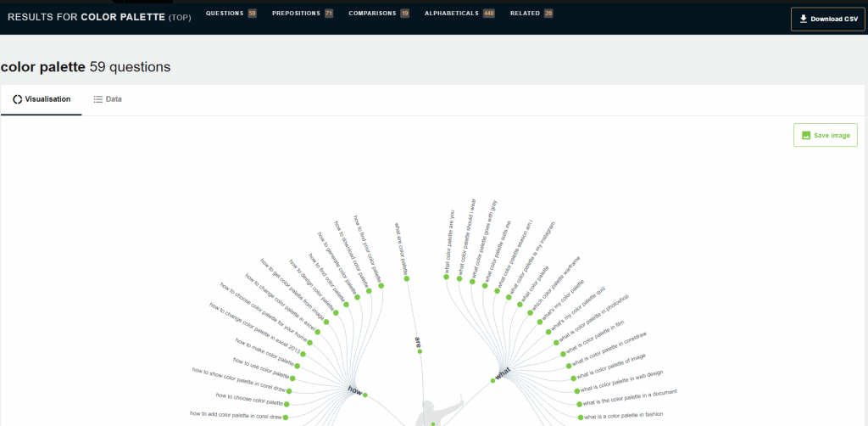Select "what color palette goes with gray" label
The image size is (868, 426).
(485, 239)
